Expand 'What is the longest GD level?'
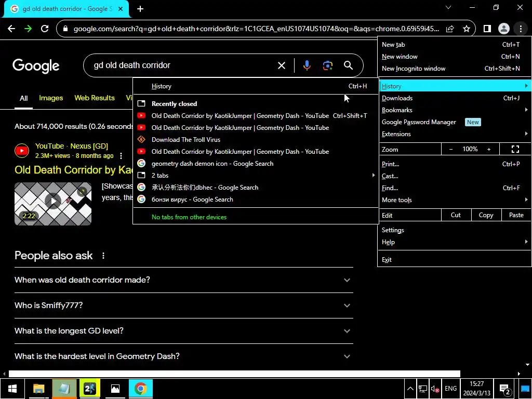532x399 pixels. (183, 331)
